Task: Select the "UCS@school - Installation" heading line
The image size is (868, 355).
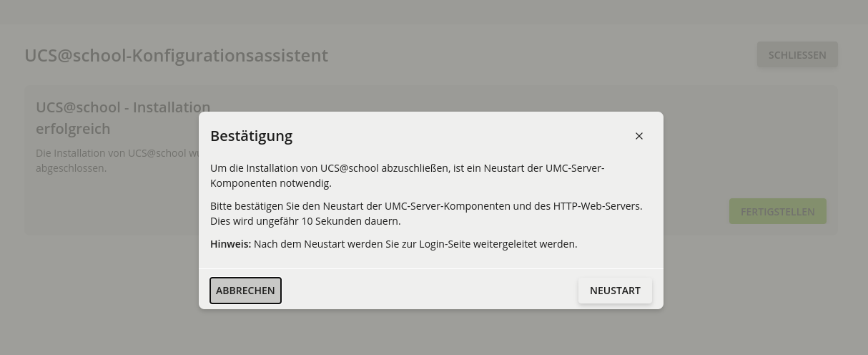Action: point(123,107)
